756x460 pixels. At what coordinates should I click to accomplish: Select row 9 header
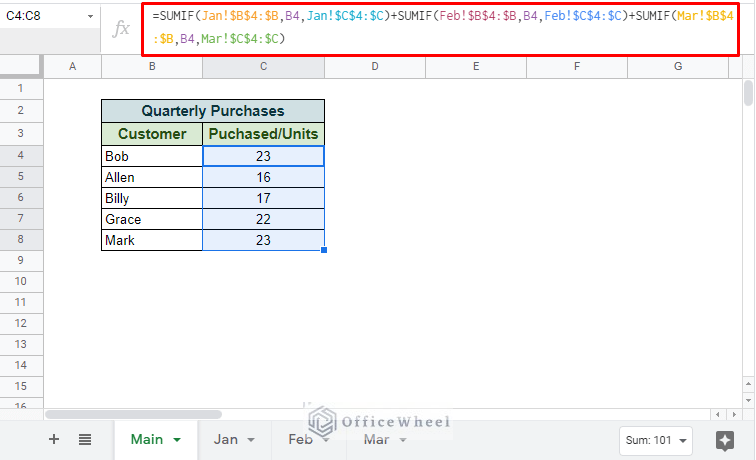click(21, 260)
